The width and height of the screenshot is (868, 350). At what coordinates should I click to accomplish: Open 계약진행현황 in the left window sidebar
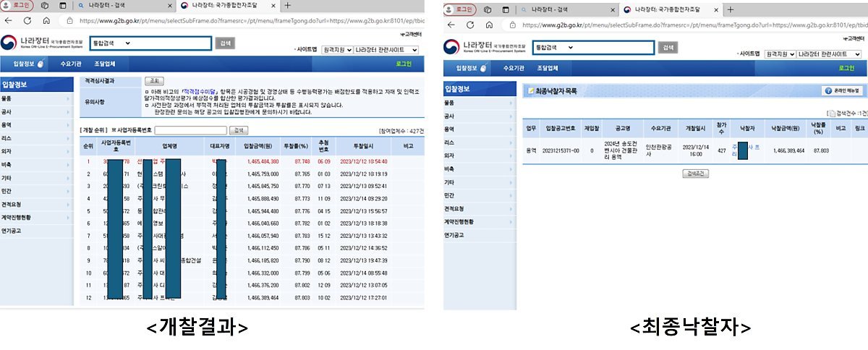tap(36, 217)
